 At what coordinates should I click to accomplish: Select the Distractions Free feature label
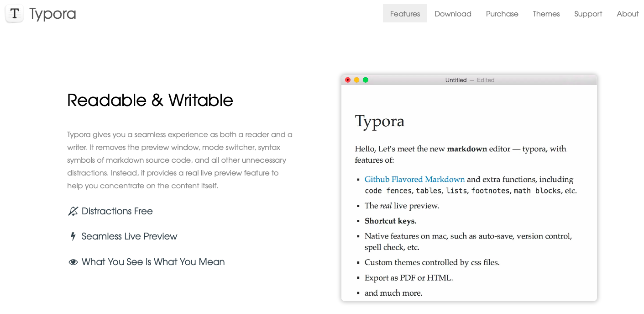117,211
